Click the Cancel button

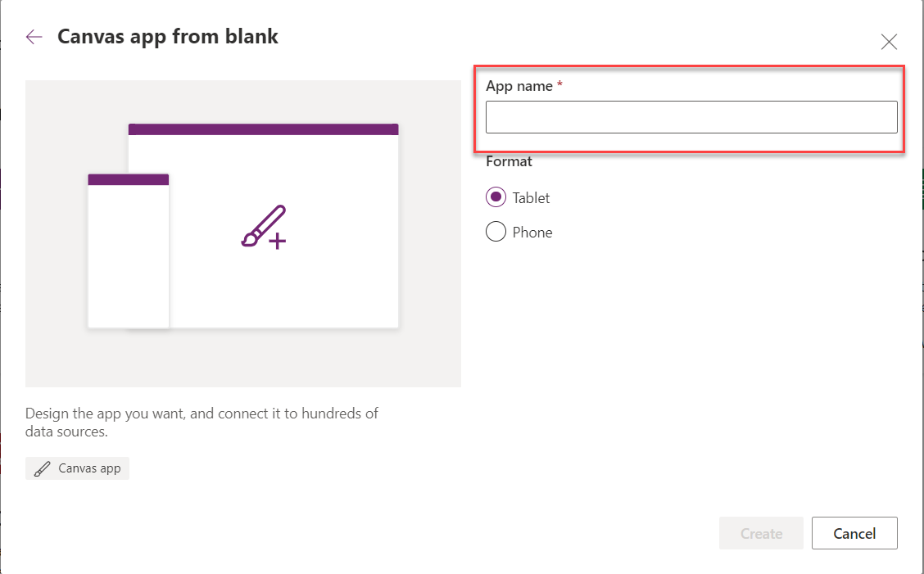[854, 533]
